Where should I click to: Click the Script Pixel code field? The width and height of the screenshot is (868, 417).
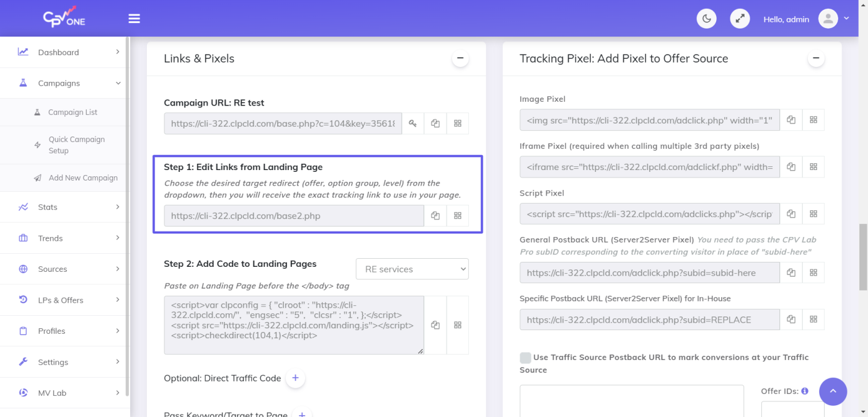[x=650, y=214]
